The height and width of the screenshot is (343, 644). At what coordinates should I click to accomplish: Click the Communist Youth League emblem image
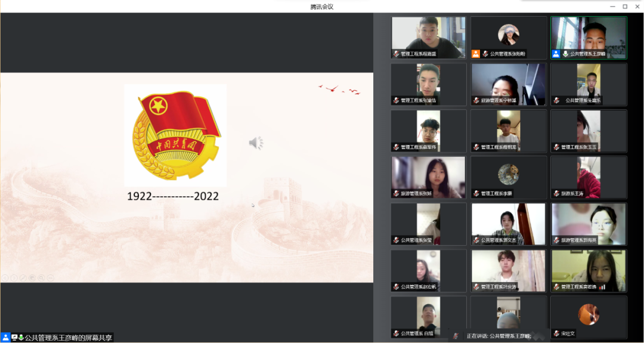pos(175,135)
